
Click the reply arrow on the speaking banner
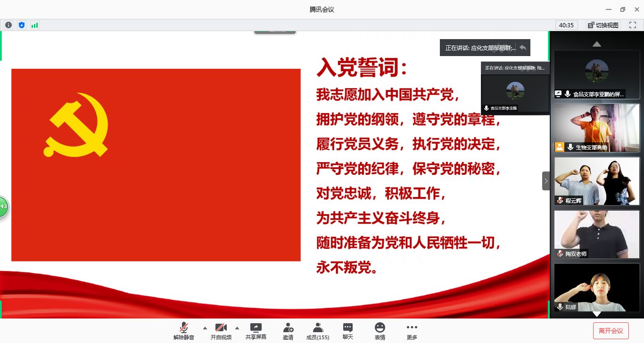(x=523, y=48)
